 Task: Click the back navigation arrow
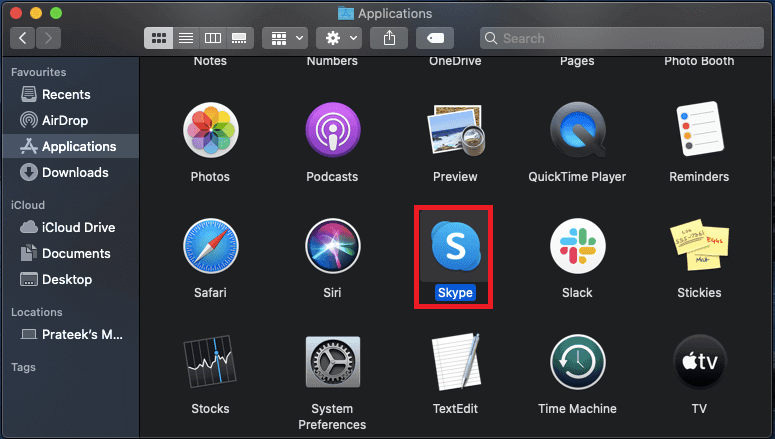click(x=23, y=38)
